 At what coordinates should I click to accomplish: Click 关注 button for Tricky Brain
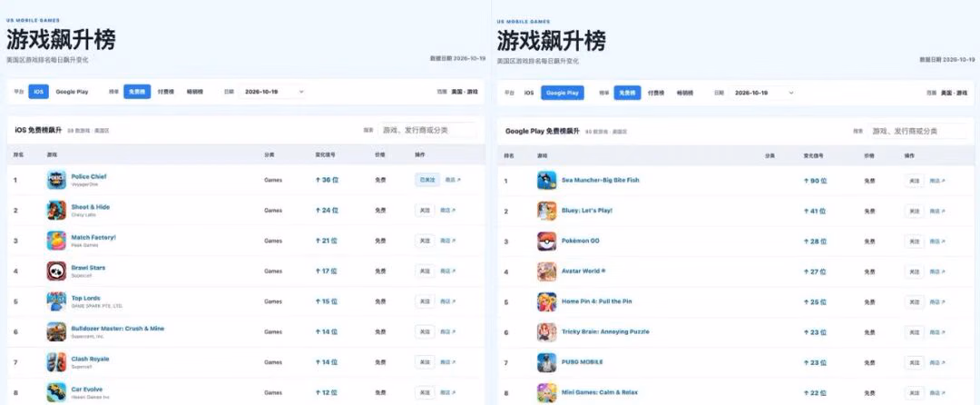(x=915, y=332)
